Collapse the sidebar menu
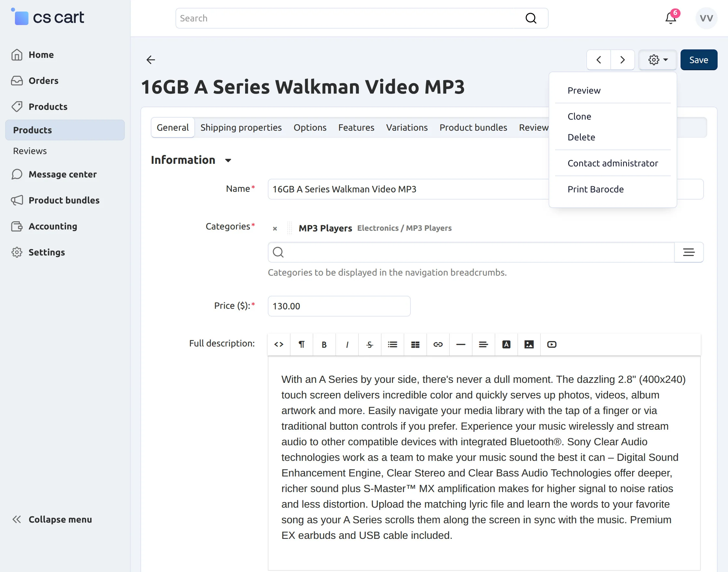The width and height of the screenshot is (728, 572). 52,519
